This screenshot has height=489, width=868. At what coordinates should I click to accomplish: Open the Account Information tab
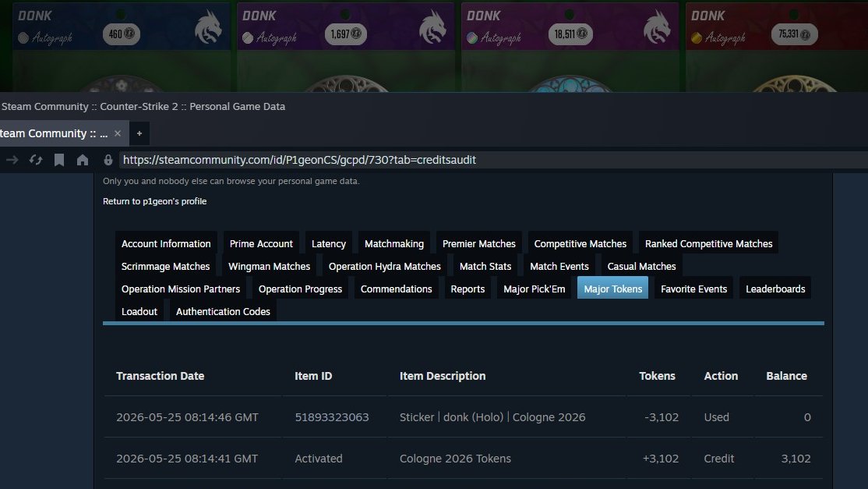coord(166,243)
